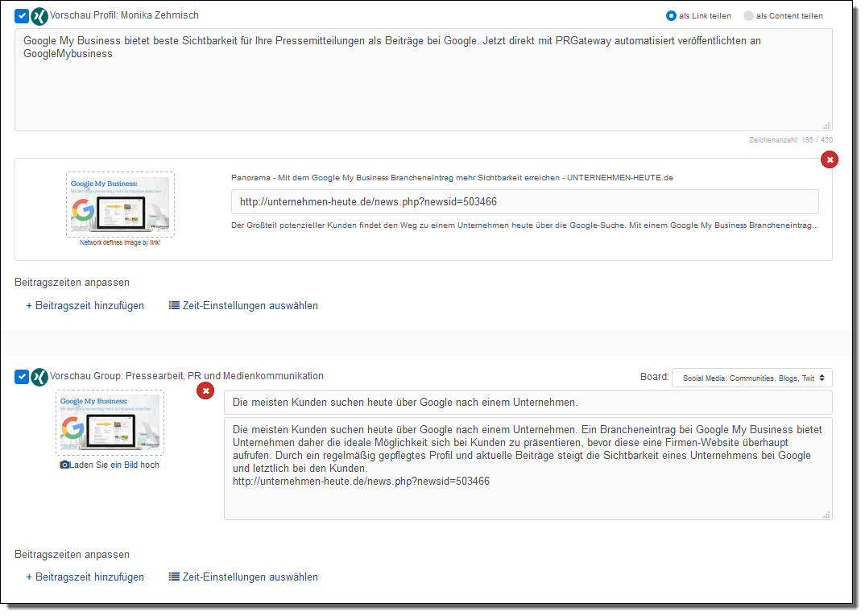Open the Board dropdown for the group

coord(752,378)
